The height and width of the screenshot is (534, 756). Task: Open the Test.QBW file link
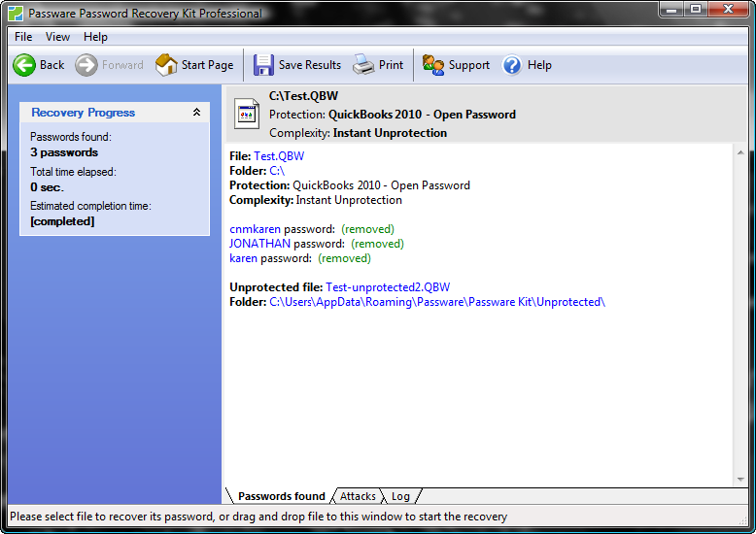279,156
